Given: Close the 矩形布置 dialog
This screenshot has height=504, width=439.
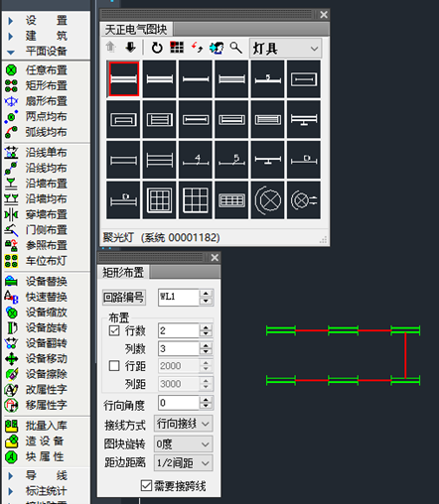Looking at the screenshot, I should coord(215,257).
